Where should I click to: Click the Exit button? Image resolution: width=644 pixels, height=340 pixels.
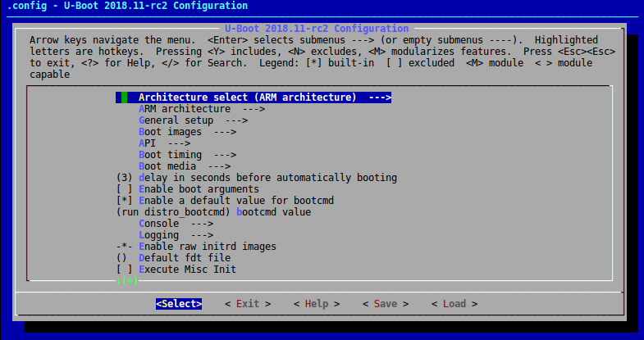[248, 304]
